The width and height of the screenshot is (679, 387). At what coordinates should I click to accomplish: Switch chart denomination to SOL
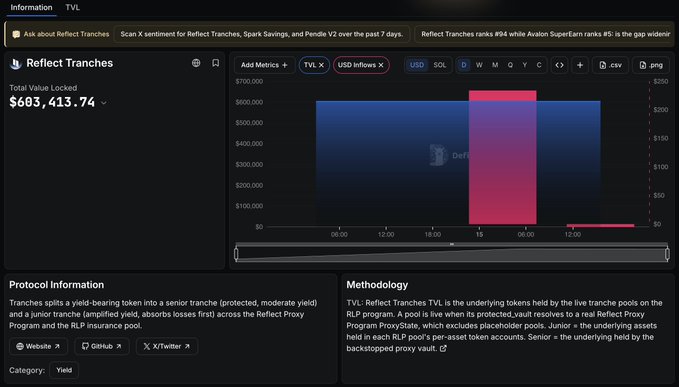(x=440, y=65)
